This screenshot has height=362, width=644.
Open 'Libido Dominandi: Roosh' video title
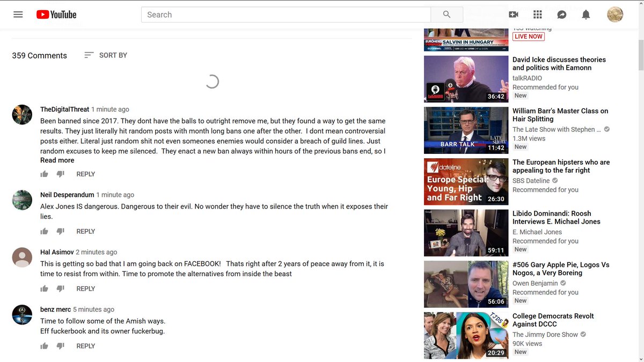click(x=557, y=217)
